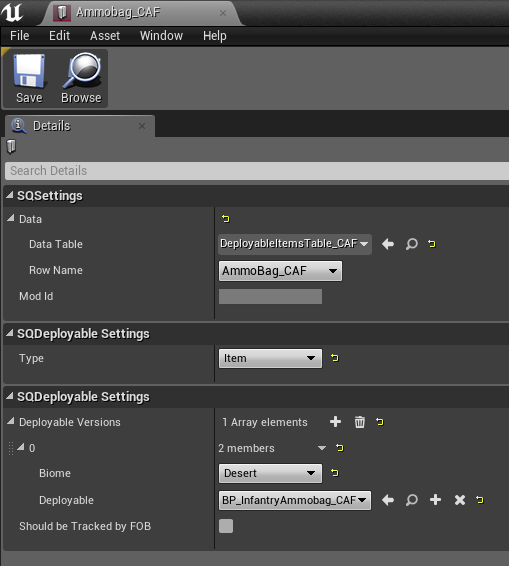Click the Search Details input field
This screenshot has width=509, height=566.
(257, 171)
